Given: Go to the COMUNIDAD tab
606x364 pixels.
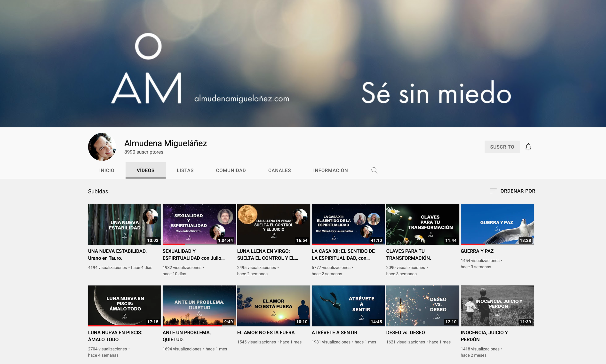Looking at the screenshot, I should (231, 170).
